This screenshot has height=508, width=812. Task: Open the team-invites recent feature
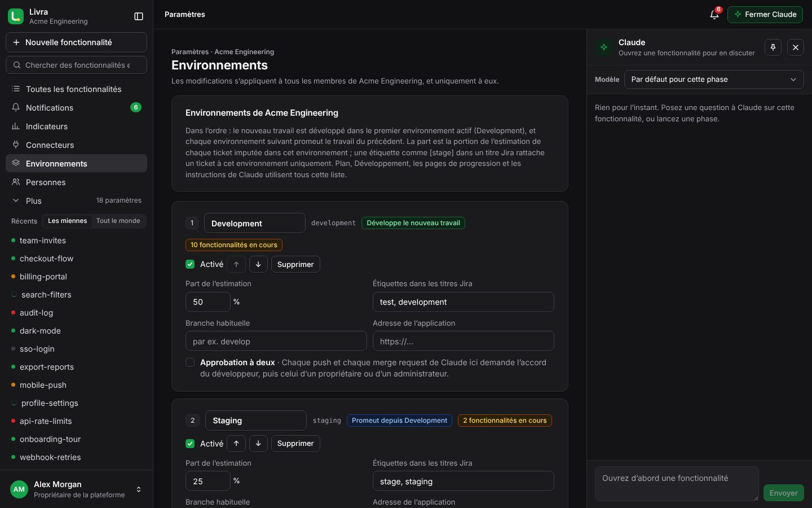[x=76, y=240]
